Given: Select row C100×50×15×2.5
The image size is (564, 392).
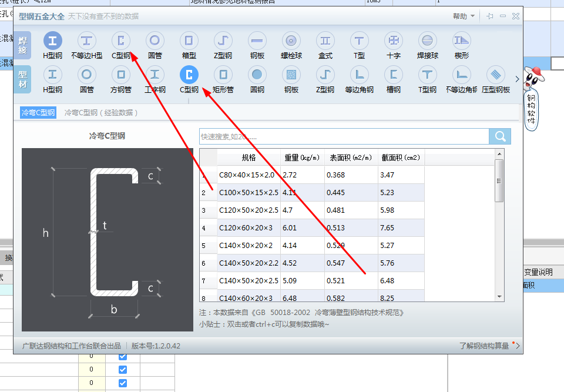Looking at the screenshot, I should click(312, 193).
